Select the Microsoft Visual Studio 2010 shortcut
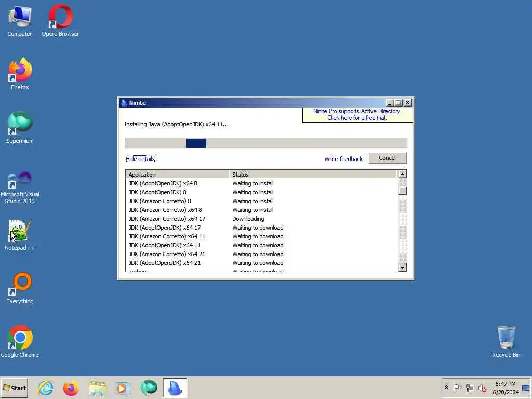The image size is (532, 399). point(20,188)
